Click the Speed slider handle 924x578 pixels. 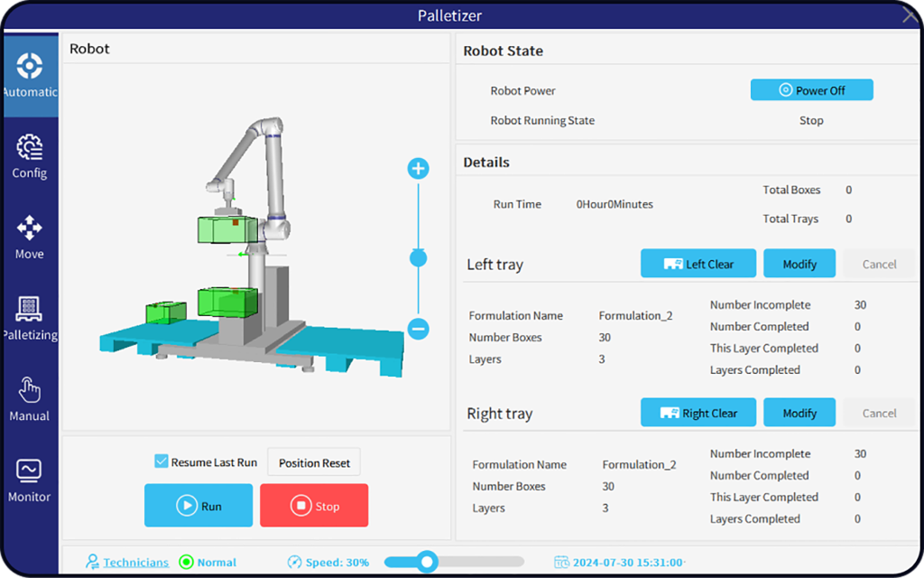[428, 562]
